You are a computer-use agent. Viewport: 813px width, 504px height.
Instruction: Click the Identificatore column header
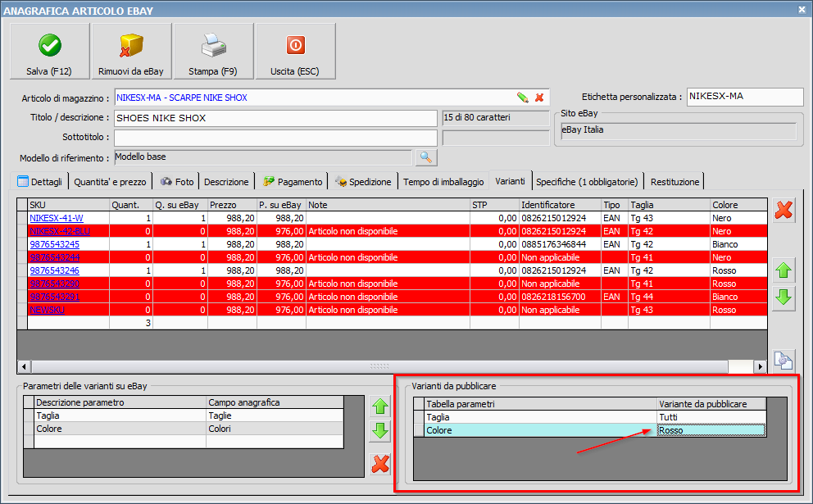tap(560, 205)
